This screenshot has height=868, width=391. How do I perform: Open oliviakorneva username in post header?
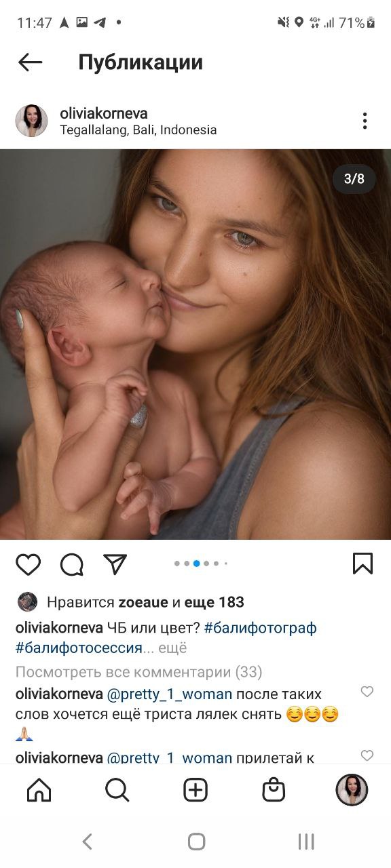[103, 113]
